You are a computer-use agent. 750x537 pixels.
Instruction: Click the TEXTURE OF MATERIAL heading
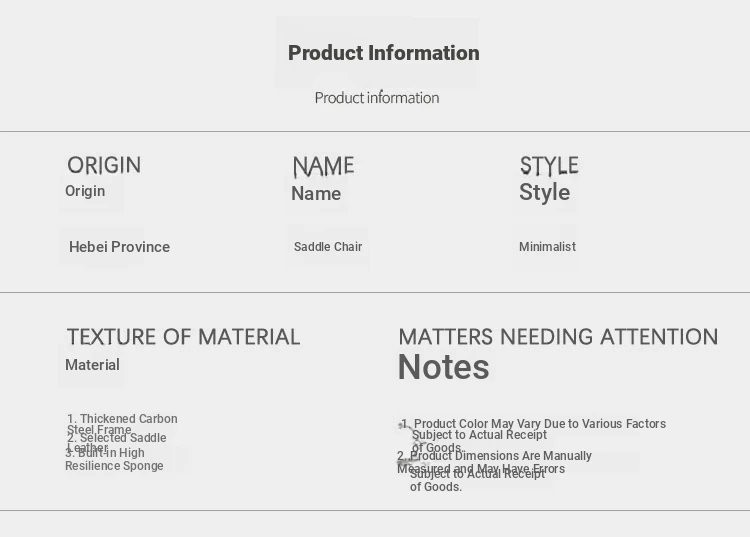click(x=183, y=337)
